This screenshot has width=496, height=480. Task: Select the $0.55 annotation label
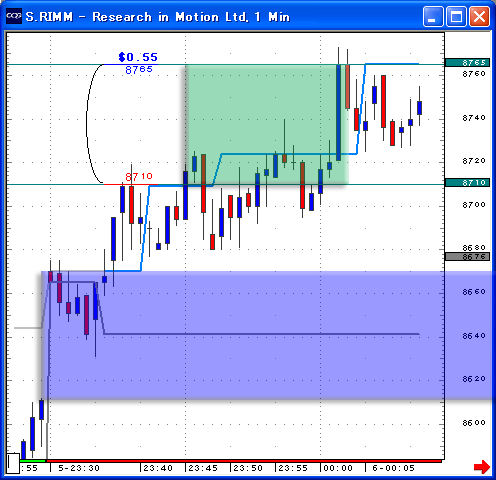138,57
